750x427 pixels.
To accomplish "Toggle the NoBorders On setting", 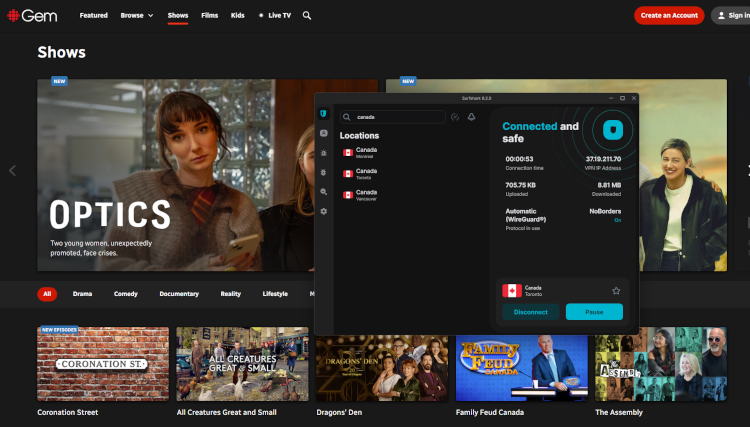I will pyautogui.click(x=618, y=220).
